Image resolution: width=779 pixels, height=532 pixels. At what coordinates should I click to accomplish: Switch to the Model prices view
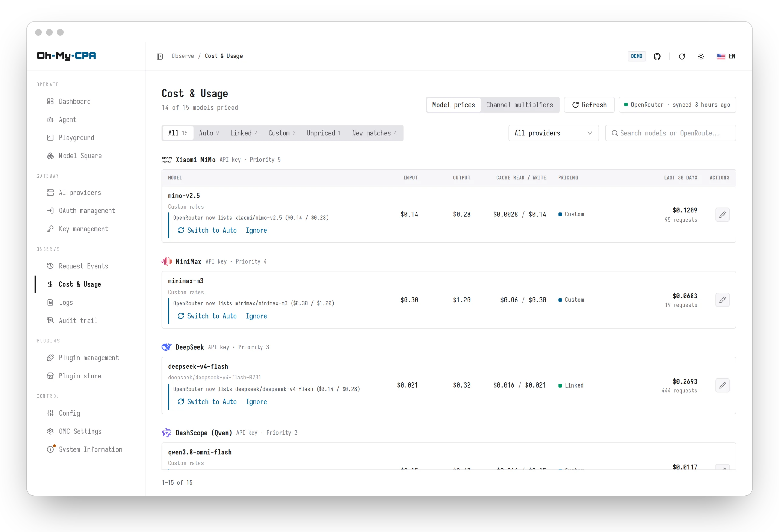coord(454,105)
